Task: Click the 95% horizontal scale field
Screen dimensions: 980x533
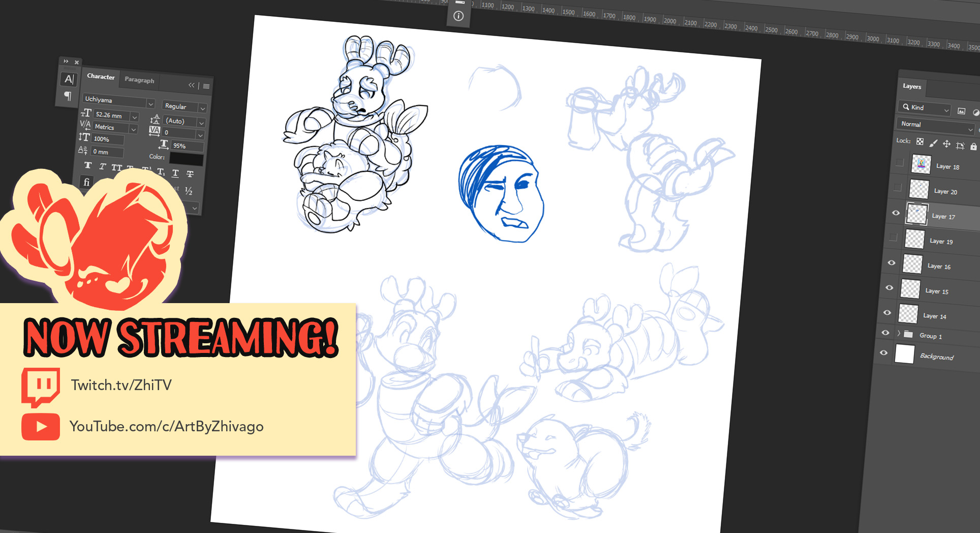Action: click(188, 146)
